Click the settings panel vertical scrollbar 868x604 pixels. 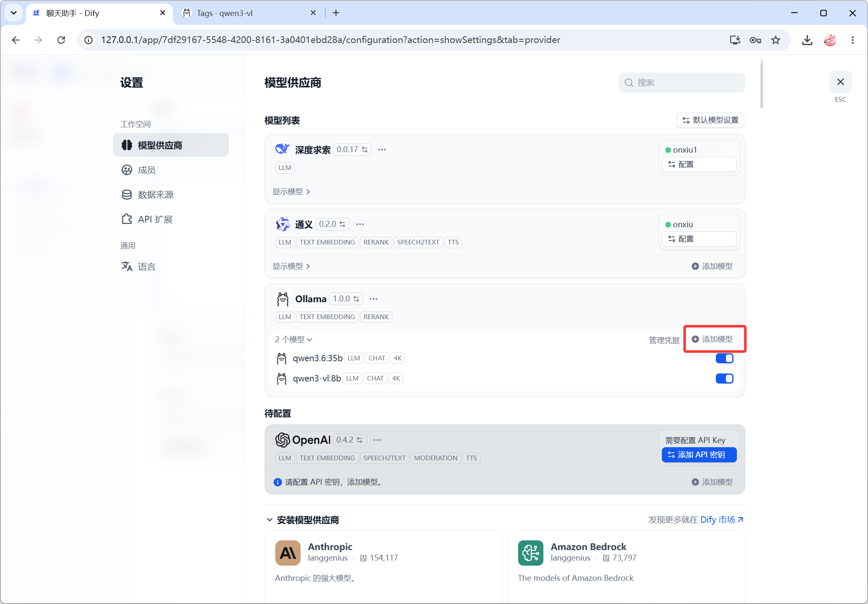click(x=761, y=83)
